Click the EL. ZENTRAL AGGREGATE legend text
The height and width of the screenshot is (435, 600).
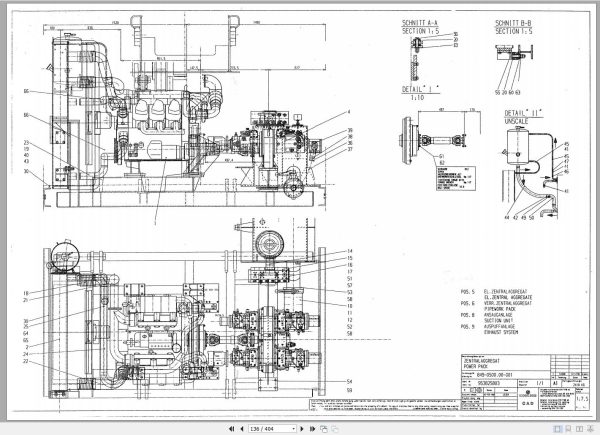click(x=508, y=297)
